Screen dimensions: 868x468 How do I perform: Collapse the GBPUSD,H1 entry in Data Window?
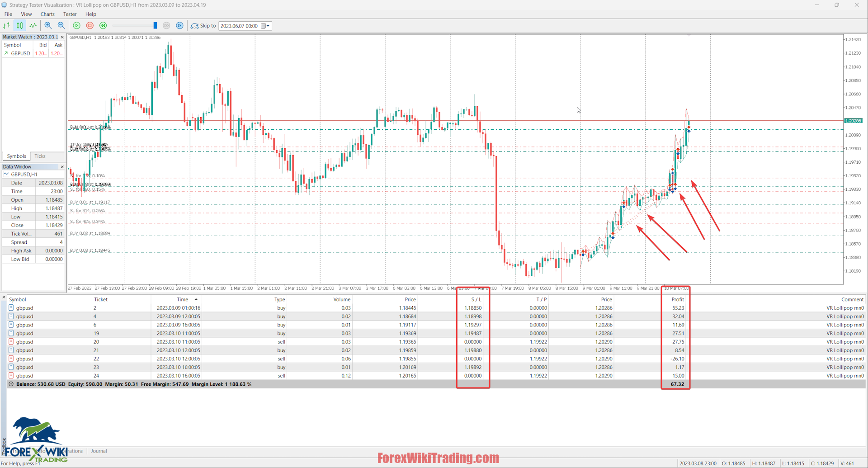tap(5, 174)
